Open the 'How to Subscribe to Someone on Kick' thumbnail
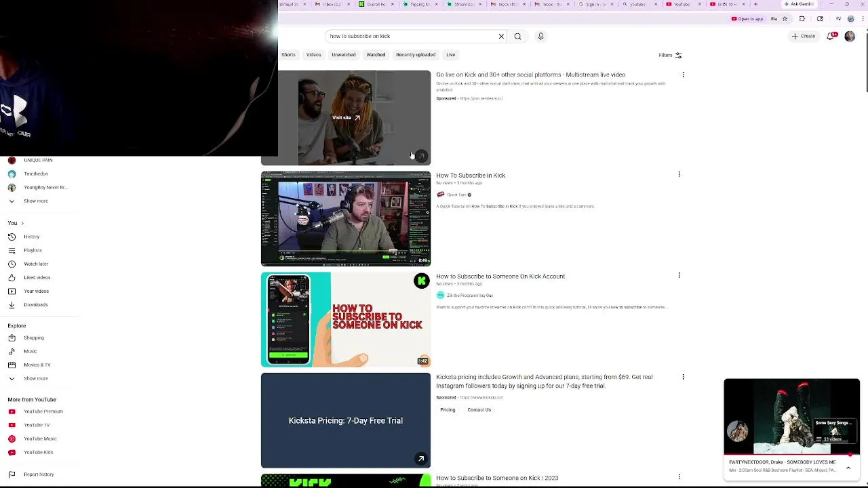The width and height of the screenshot is (868, 488). pos(346,319)
